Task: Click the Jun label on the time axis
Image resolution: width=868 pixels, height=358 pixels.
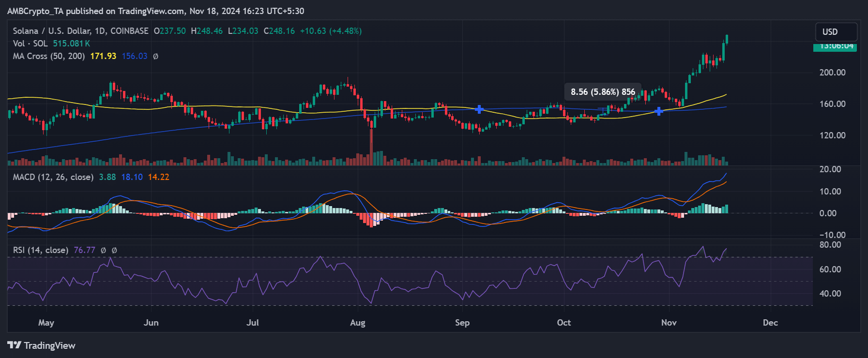Action: pyautogui.click(x=151, y=323)
